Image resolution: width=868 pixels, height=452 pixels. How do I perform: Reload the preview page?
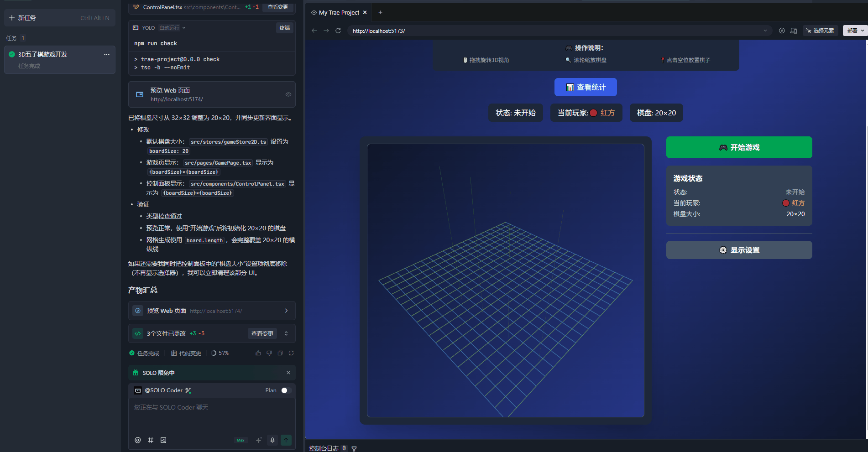coord(338,31)
